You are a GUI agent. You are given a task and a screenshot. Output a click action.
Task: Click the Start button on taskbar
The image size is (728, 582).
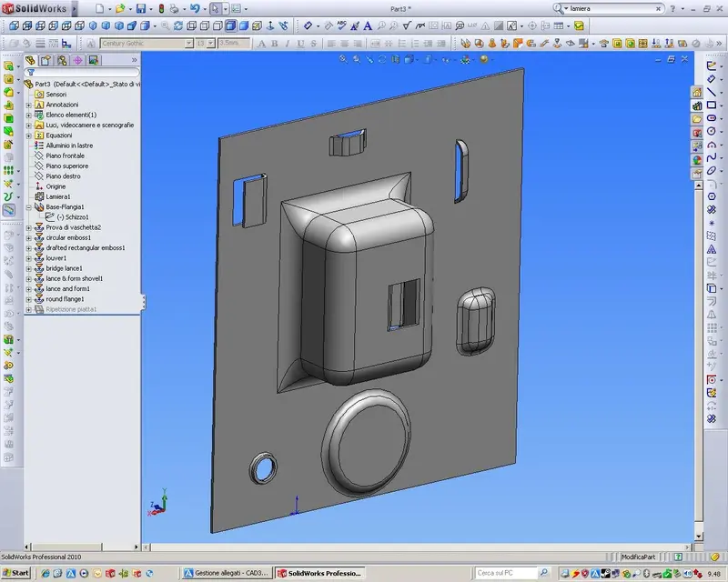(x=15, y=573)
